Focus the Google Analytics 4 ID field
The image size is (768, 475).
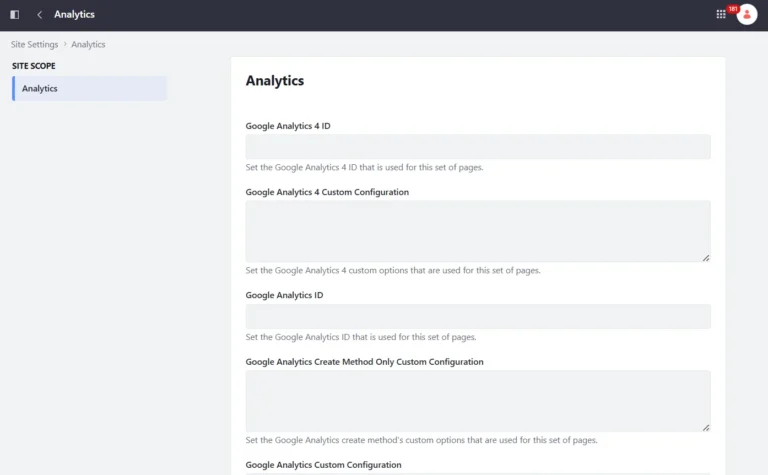pyautogui.click(x=478, y=146)
